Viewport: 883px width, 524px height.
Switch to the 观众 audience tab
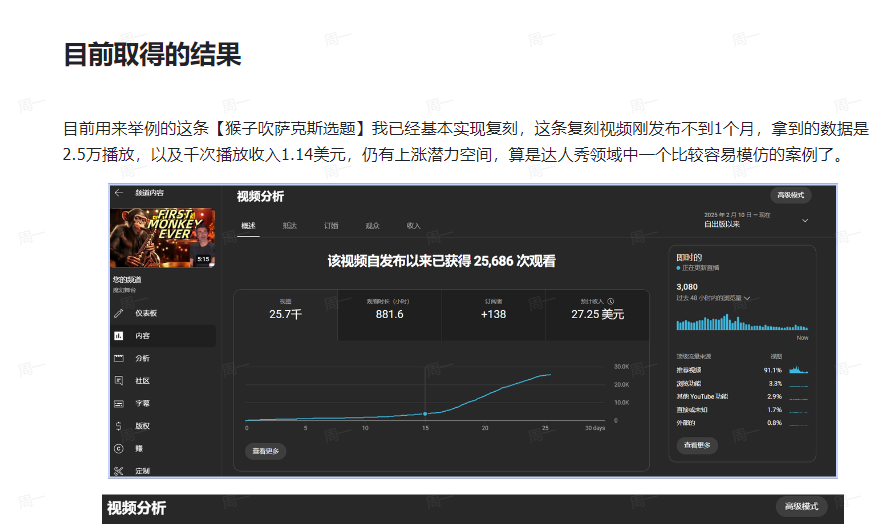[372, 226]
